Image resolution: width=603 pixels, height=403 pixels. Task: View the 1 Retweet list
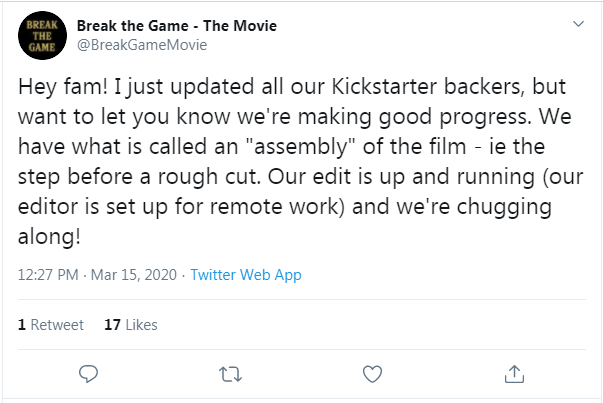[51, 325]
